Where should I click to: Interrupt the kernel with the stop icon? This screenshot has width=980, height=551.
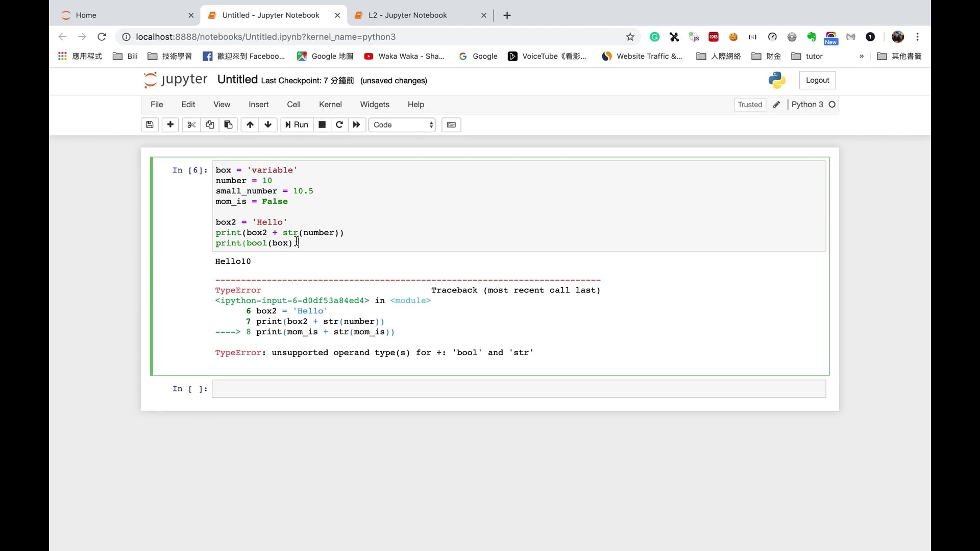click(322, 124)
